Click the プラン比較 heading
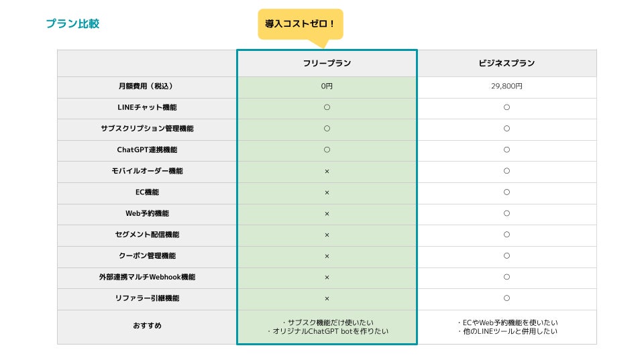 (72, 23)
